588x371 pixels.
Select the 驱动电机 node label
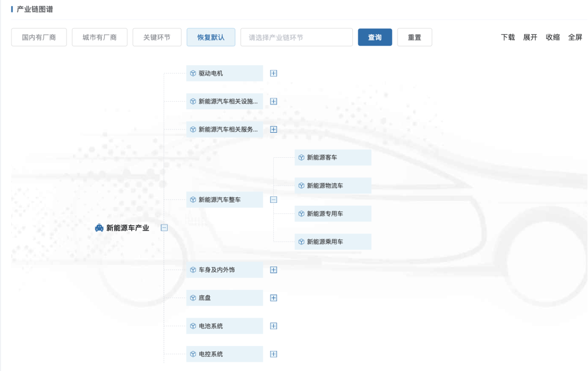tap(211, 73)
